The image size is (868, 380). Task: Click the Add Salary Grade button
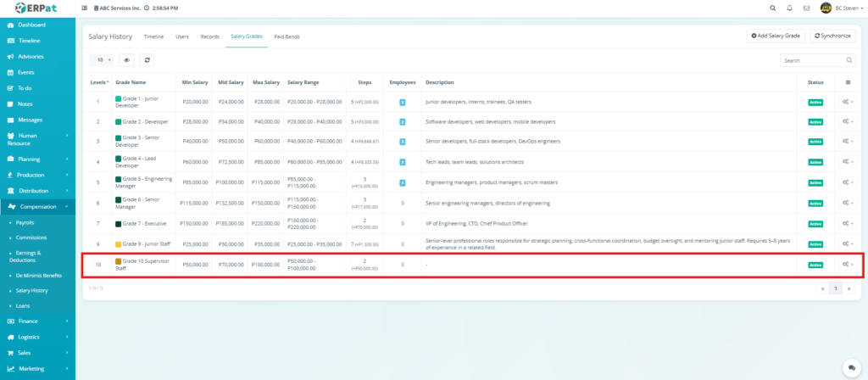[776, 36]
